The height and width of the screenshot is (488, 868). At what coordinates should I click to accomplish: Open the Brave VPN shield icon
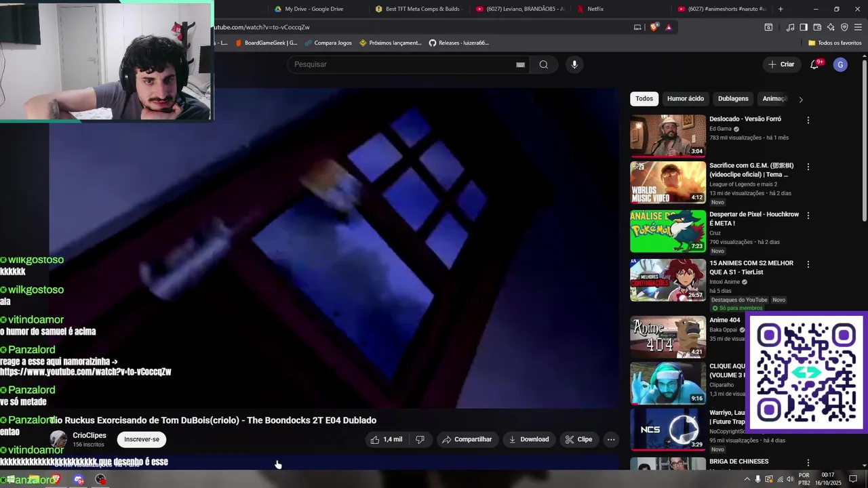click(844, 27)
